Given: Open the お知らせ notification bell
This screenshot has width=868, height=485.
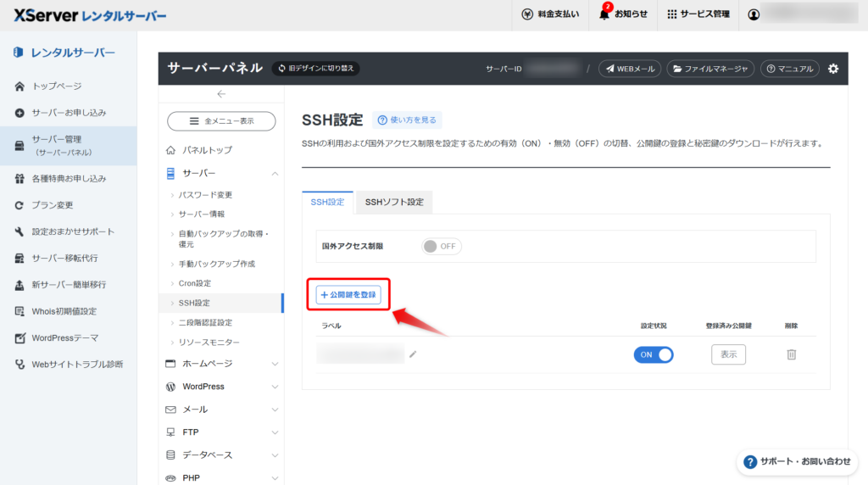Looking at the screenshot, I should click(623, 14).
